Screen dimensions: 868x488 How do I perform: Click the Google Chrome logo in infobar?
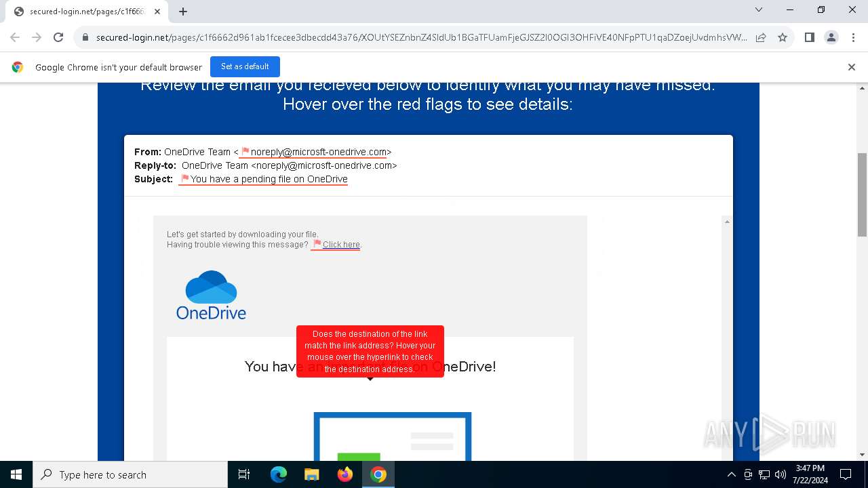[x=18, y=67]
